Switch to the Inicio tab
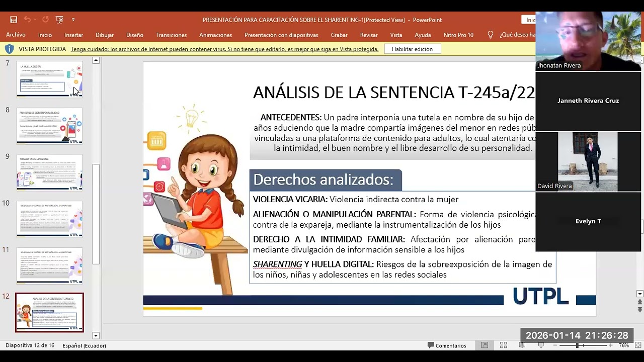 coord(45,35)
